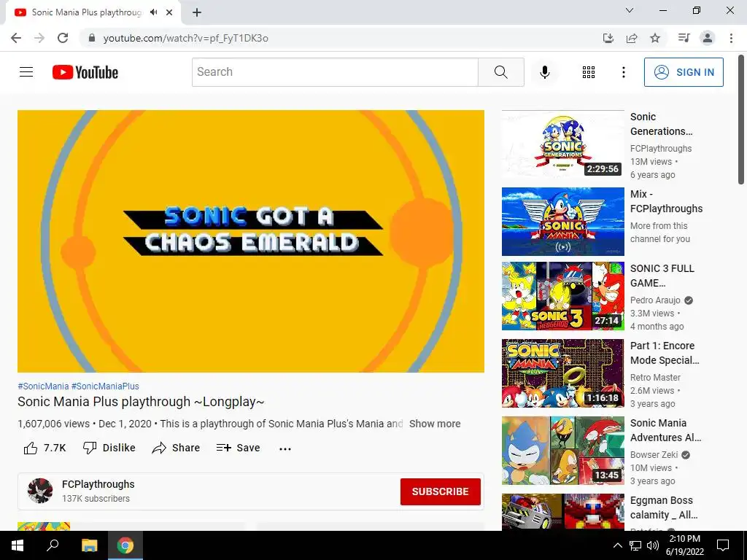The image size is (747, 560).
Task: Open the tab search chevron
Action: pyautogui.click(x=630, y=10)
